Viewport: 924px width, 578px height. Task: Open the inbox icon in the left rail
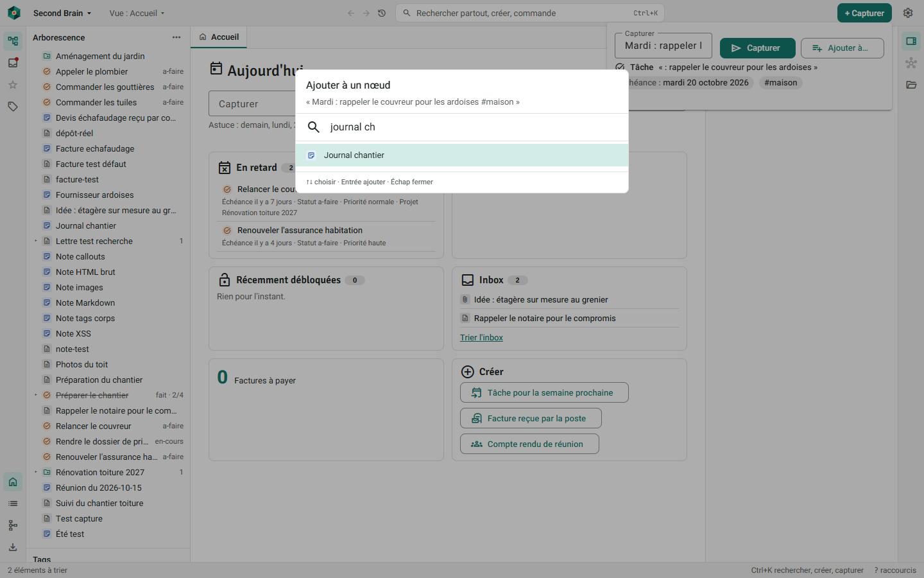[13, 63]
